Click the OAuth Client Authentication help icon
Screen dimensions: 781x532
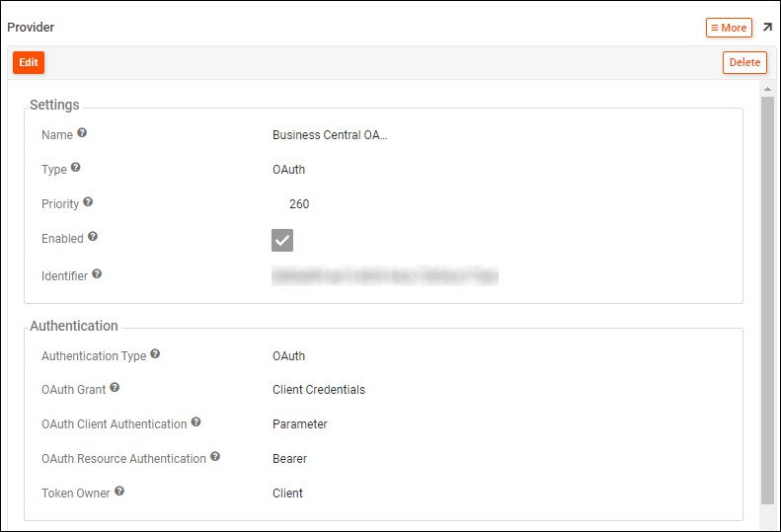tap(195, 422)
